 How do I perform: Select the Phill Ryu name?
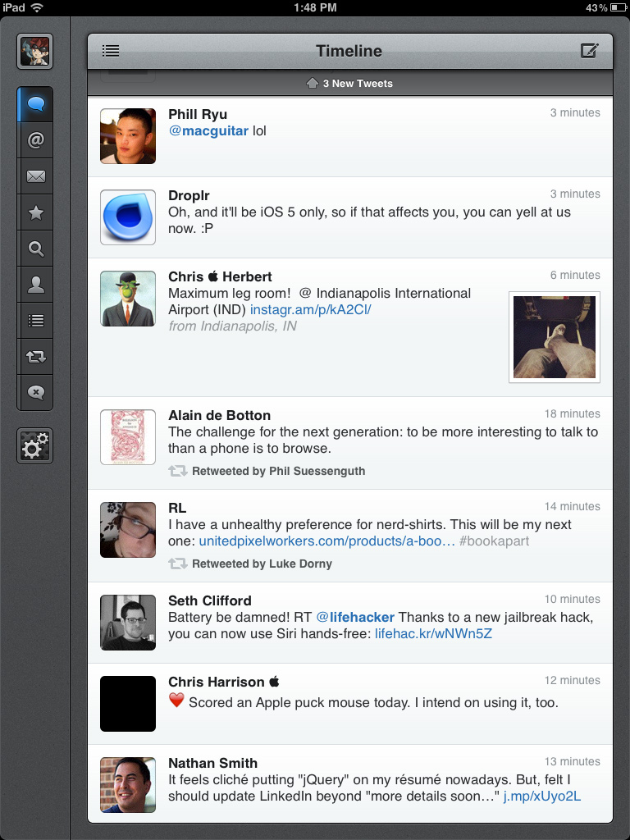pos(198,115)
